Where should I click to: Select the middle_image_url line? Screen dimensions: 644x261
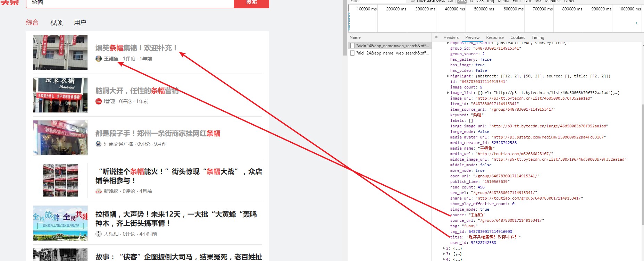tap(538, 159)
